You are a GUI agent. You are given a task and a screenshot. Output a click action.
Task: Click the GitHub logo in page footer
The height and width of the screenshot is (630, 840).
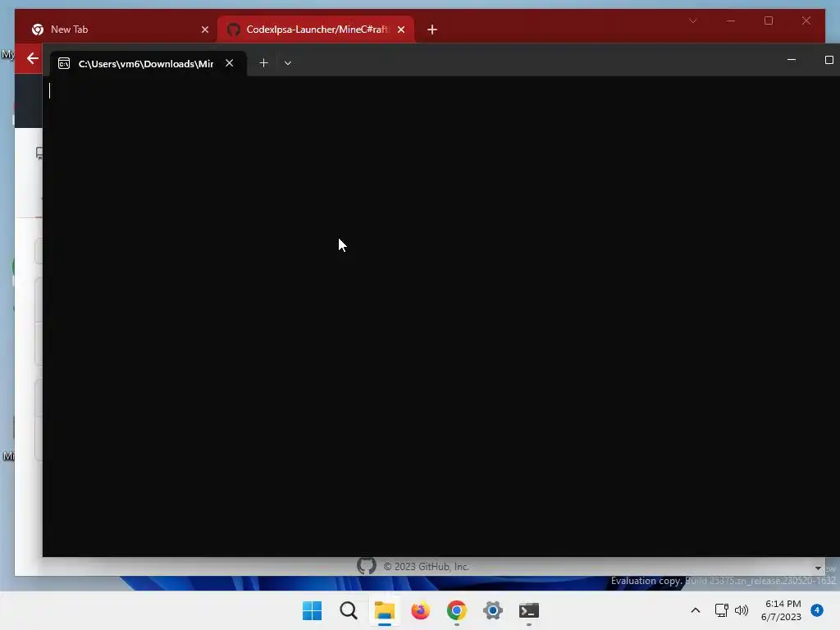tap(367, 565)
